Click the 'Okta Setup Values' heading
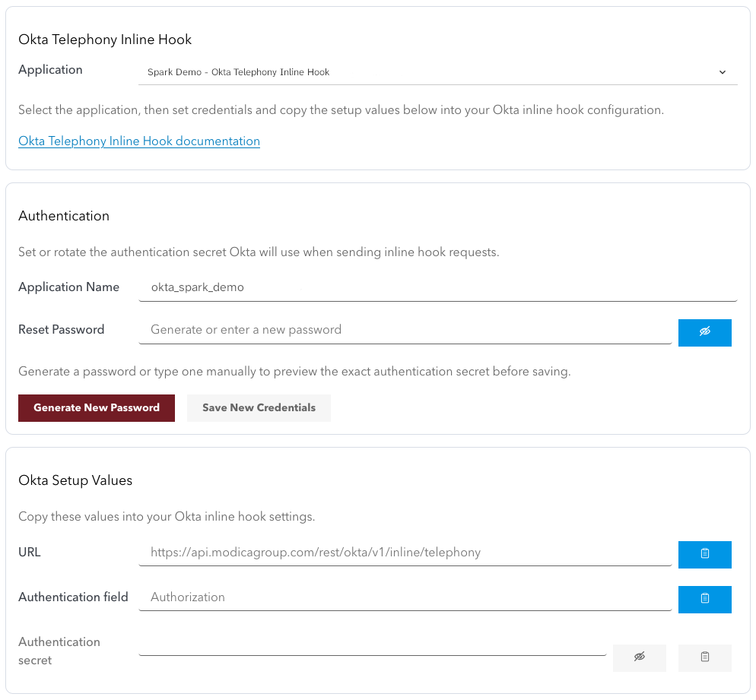 click(x=75, y=480)
